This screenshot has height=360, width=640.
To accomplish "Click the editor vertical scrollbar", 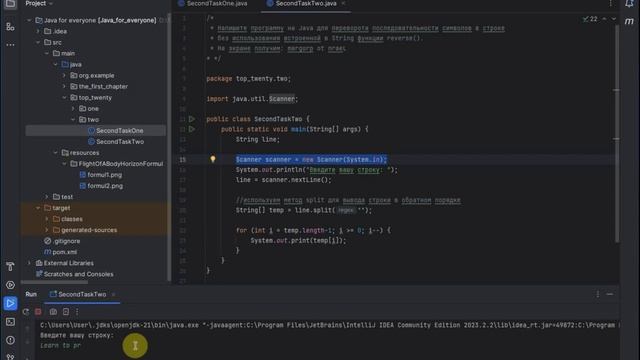I will click(616, 133).
